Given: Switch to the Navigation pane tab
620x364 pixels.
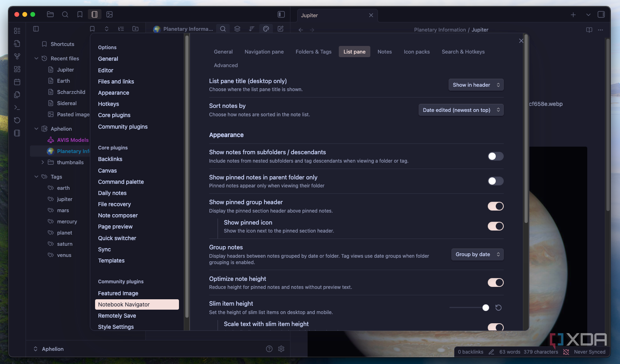Looking at the screenshot, I should coord(264,52).
